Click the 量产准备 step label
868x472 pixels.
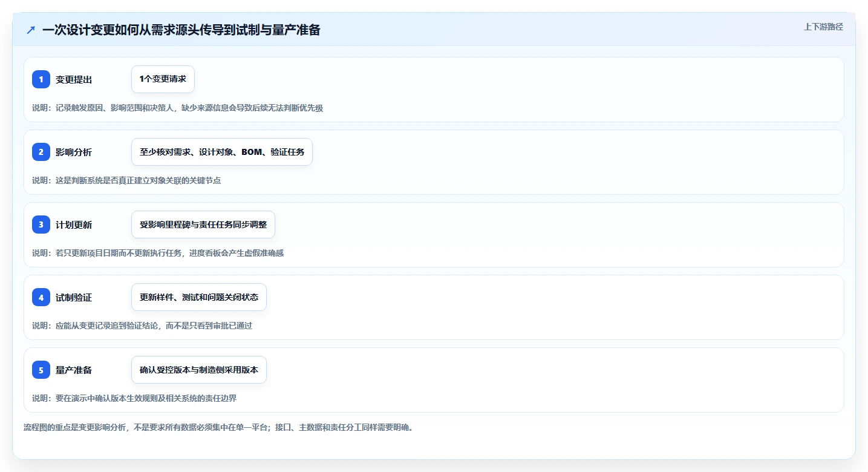tap(74, 370)
